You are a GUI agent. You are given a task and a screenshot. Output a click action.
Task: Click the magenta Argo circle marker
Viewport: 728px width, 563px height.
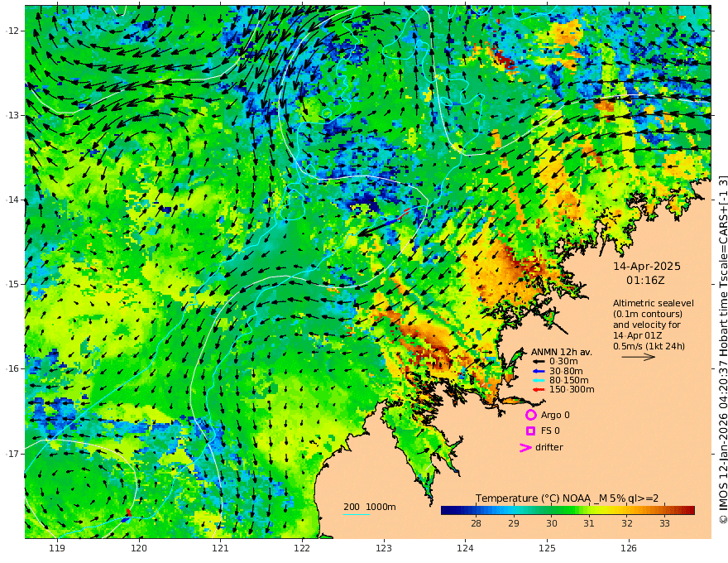coord(530,415)
